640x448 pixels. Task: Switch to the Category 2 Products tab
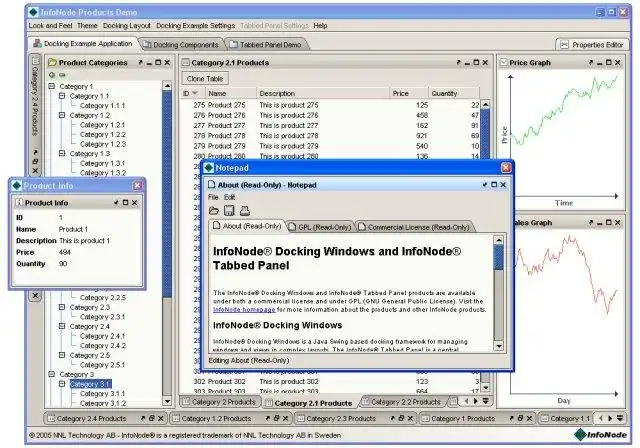[x=220, y=402]
